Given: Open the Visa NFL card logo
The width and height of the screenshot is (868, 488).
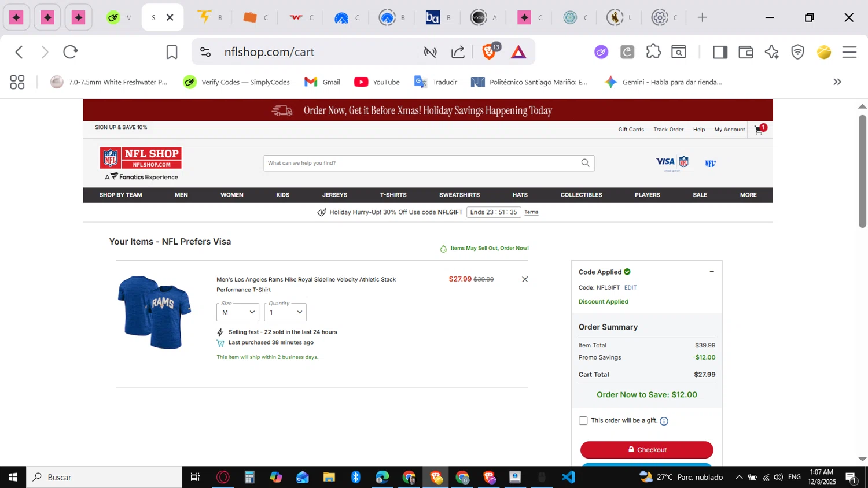Looking at the screenshot, I should tap(672, 163).
